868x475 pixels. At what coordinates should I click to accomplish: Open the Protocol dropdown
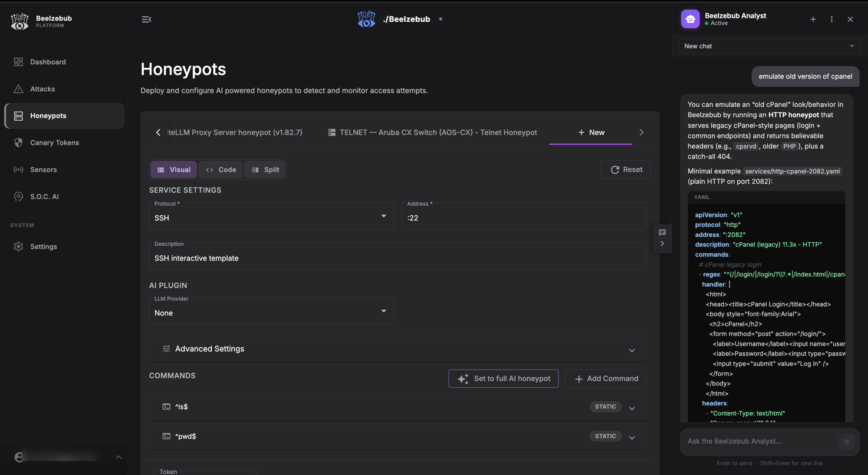coord(271,216)
